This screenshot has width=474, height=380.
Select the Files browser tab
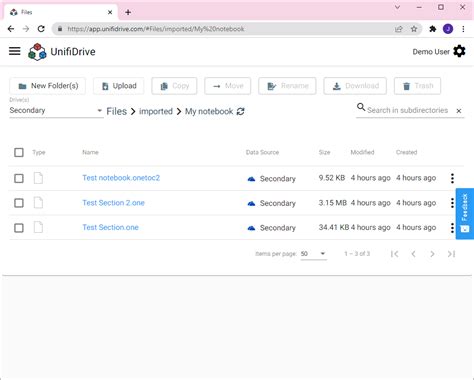61,12
